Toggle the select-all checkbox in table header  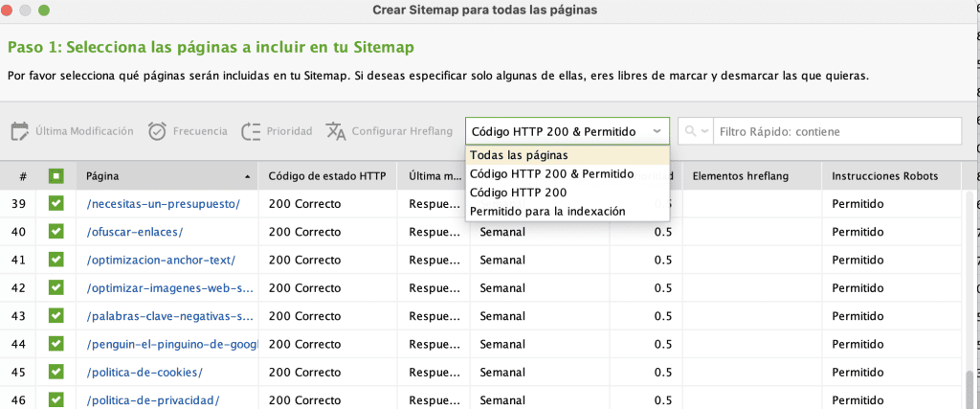pyautogui.click(x=56, y=176)
